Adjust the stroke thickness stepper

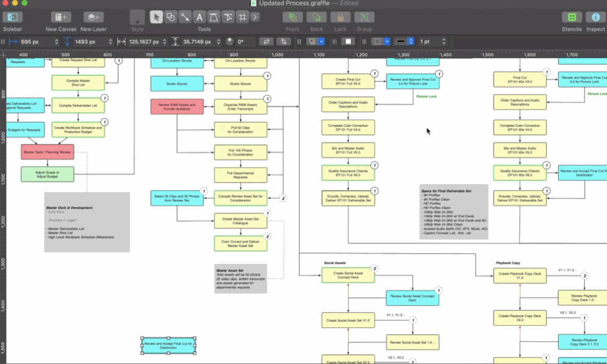(444, 41)
